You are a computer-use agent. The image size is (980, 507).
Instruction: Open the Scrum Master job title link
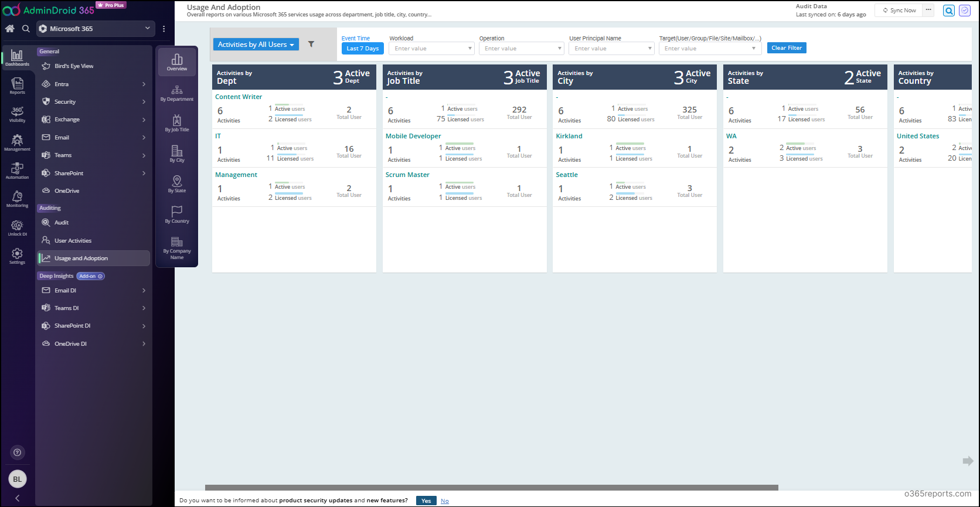coord(407,175)
